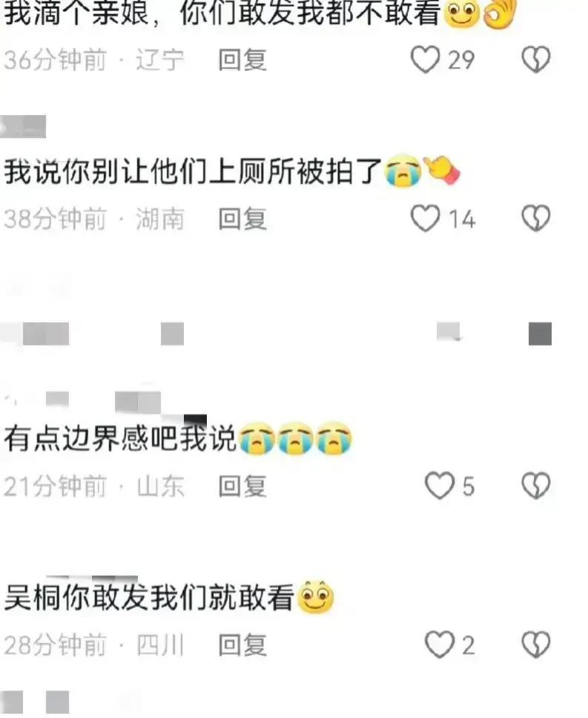This screenshot has width=588, height=718.
Task: Like the Shandong comment with 5 likes
Action: tap(439, 485)
